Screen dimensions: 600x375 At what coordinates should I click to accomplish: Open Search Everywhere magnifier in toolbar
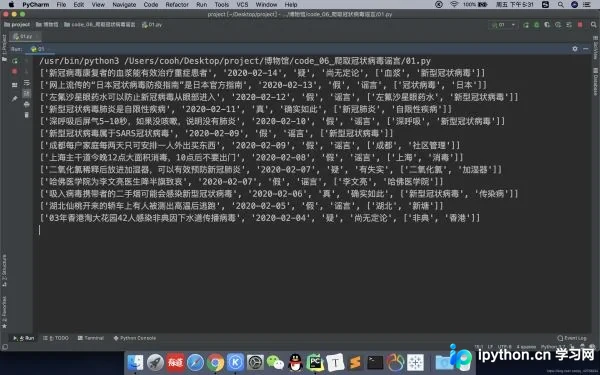tap(593, 25)
